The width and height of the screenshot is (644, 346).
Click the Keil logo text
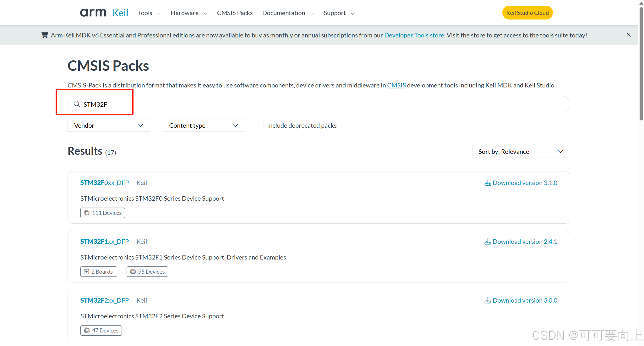click(x=120, y=13)
